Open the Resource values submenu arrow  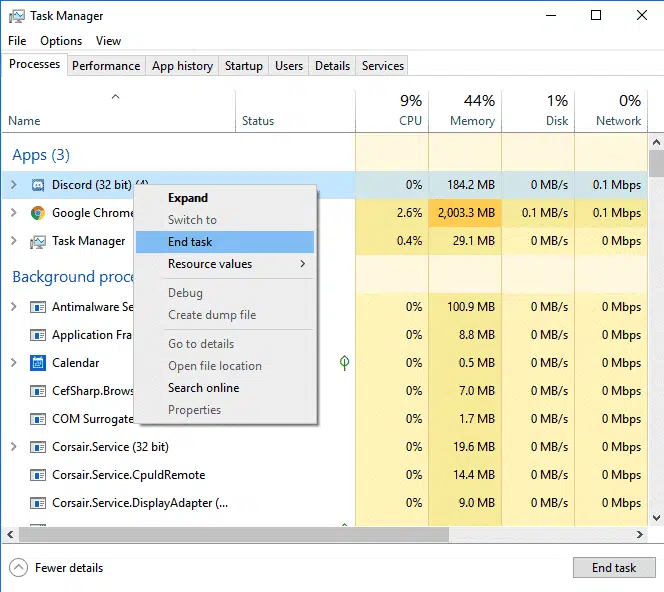[302, 264]
